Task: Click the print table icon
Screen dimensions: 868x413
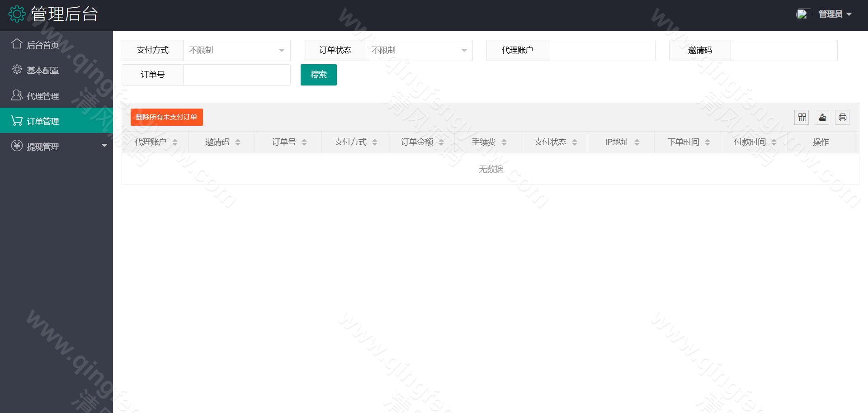Action: coord(842,117)
